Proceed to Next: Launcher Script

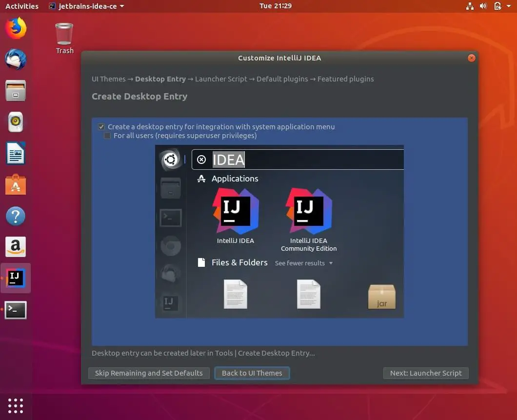pos(426,373)
